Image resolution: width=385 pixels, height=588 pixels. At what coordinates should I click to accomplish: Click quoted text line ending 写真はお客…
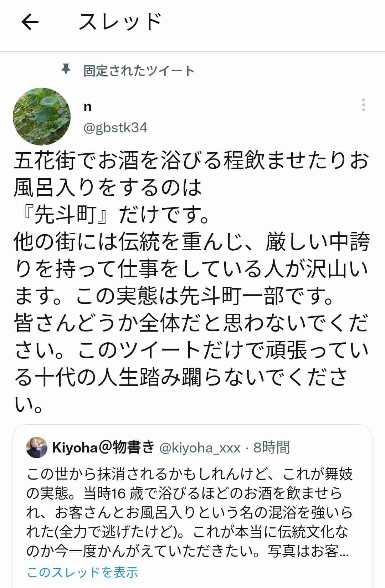coord(188,551)
